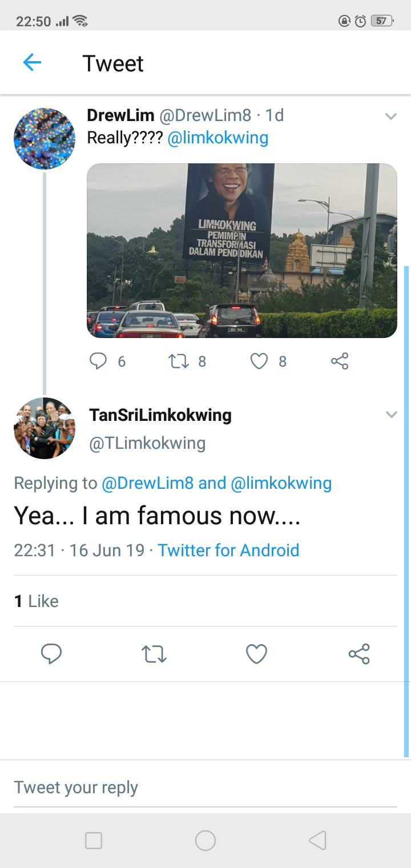
Task: Share DrewLim's tweet via share icon
Action: pos(340,361)
